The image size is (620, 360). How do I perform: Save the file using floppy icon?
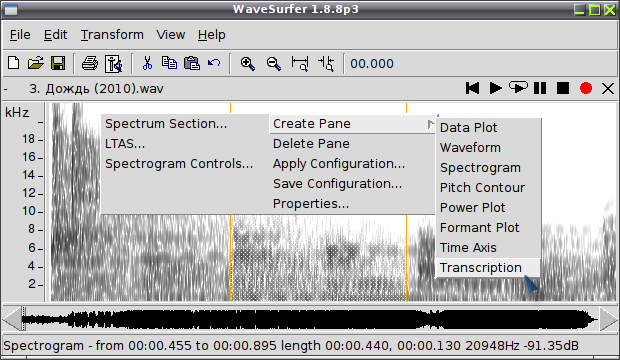tap(58, 63)
